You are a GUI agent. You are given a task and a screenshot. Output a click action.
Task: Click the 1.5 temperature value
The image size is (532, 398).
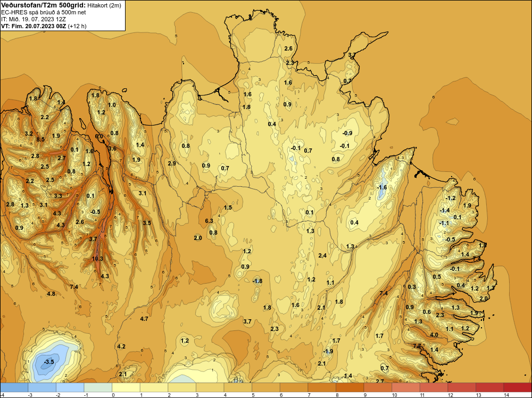click(228, 208)
